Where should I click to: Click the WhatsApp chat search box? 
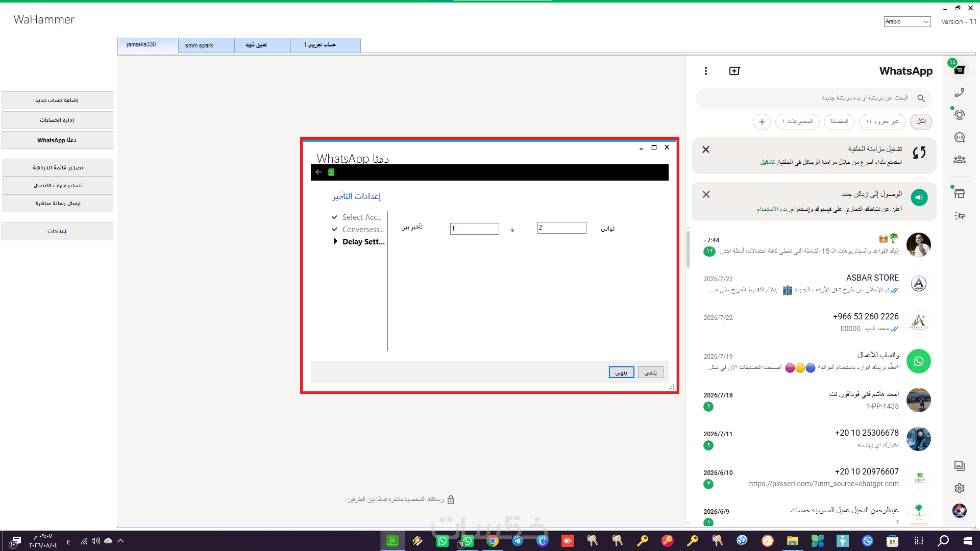(814, 98)
